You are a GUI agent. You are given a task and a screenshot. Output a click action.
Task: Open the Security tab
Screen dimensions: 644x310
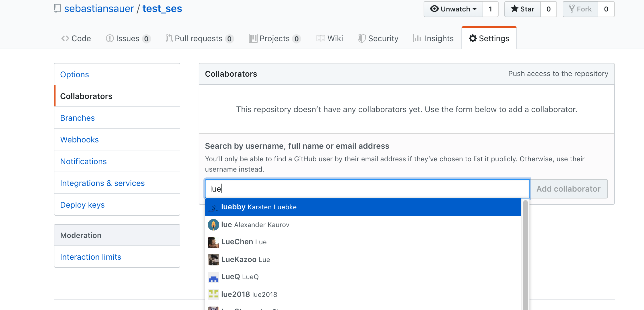pyautogui.click(x=378, y=38)
